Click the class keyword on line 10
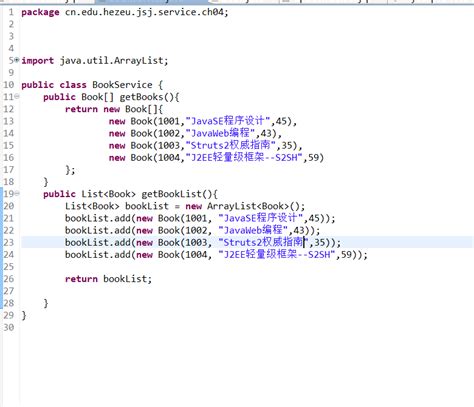This screenshot has width=474, height=407. click(x=73, y=85)
